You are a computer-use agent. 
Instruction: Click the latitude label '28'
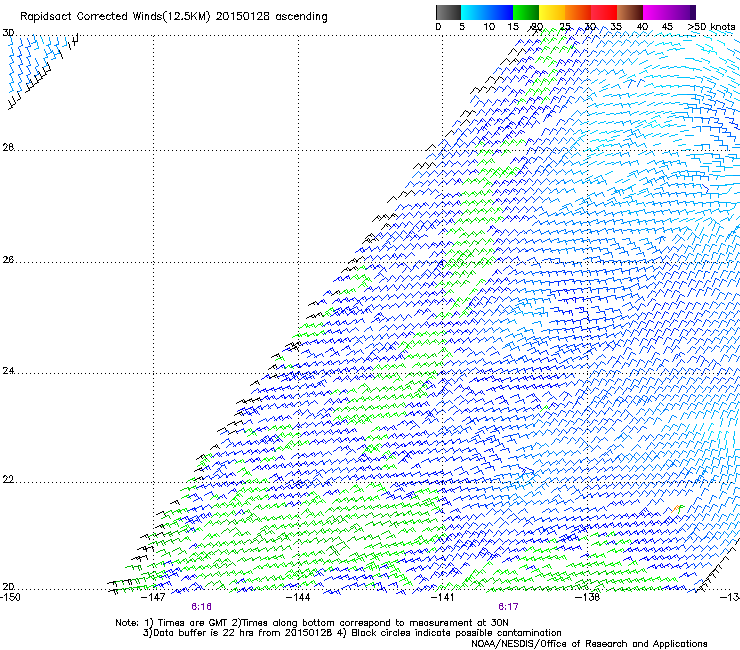[x=8, y=147]
